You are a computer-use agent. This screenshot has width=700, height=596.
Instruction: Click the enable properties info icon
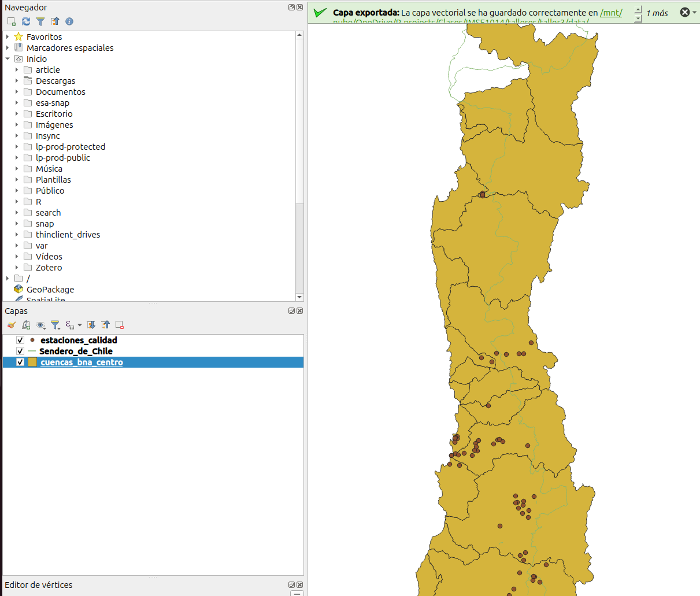[69, 21]
